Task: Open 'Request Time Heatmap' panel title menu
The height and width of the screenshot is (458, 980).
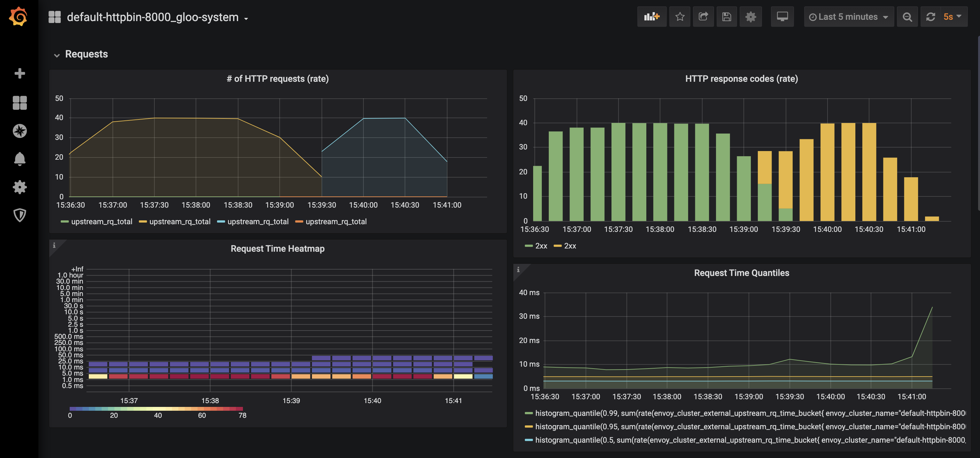Action: click(x=278, y=248)
